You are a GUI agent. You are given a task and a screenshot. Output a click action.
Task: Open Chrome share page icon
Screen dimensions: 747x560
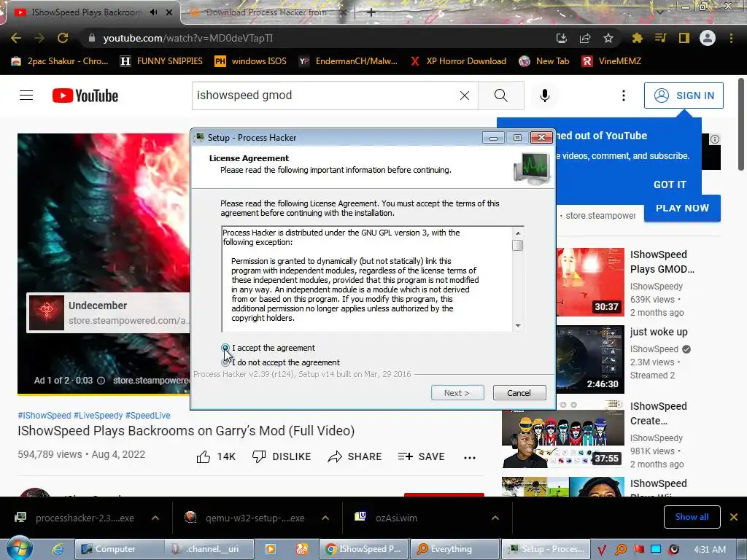(x=585, y=38)
